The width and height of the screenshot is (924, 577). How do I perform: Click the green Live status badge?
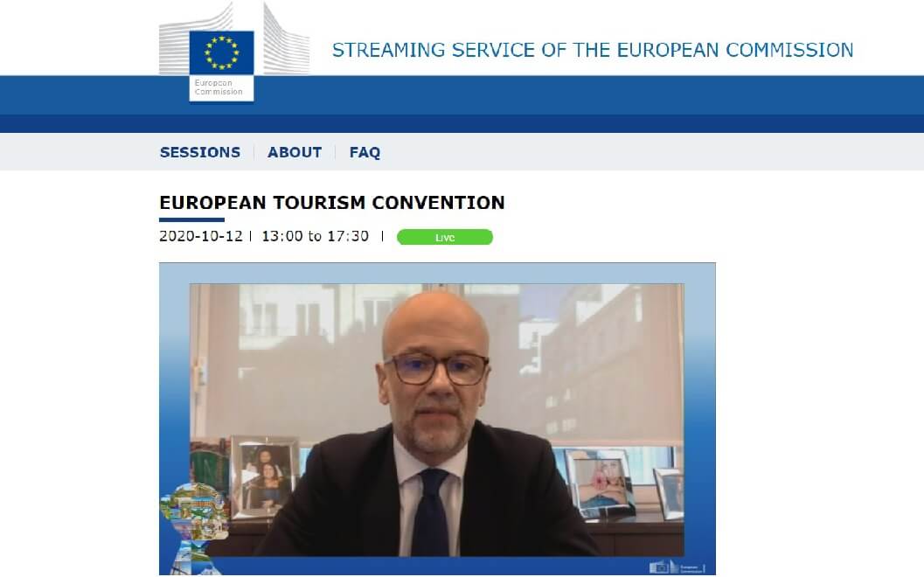click(445, 237)
